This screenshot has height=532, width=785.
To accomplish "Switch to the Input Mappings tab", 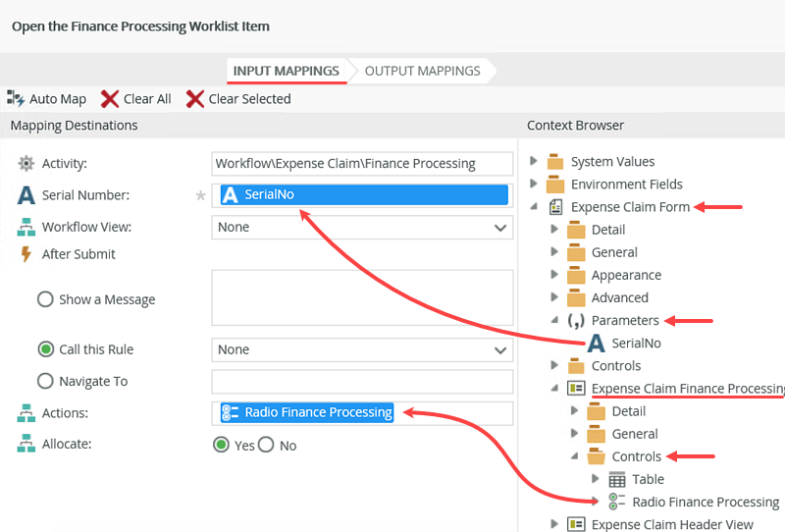I will (x=287, y=71).
